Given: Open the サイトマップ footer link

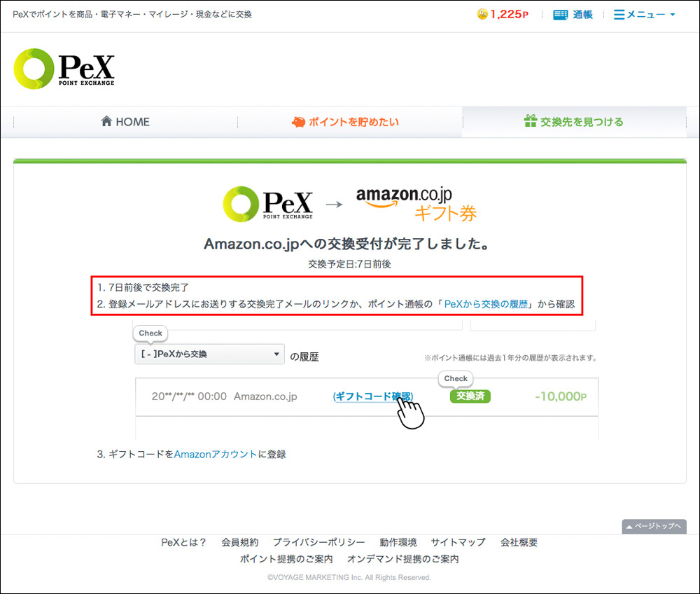Looking at the screenshot, I should (458, 542).
